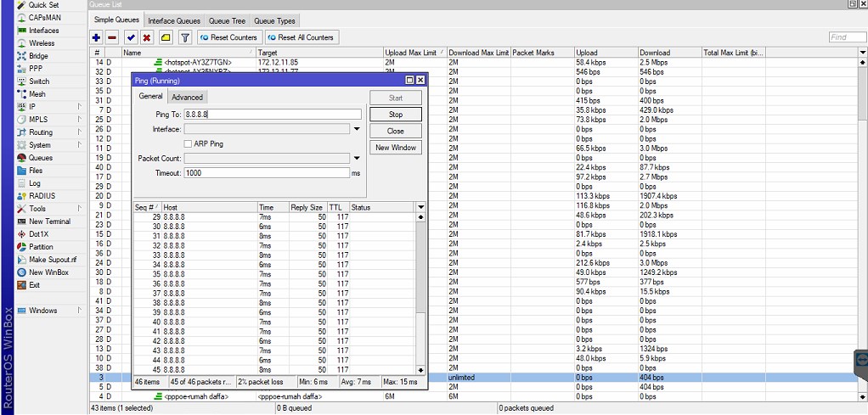
Task: Open the Queue List column selector dropdown
Action: (x=862, y=53)
